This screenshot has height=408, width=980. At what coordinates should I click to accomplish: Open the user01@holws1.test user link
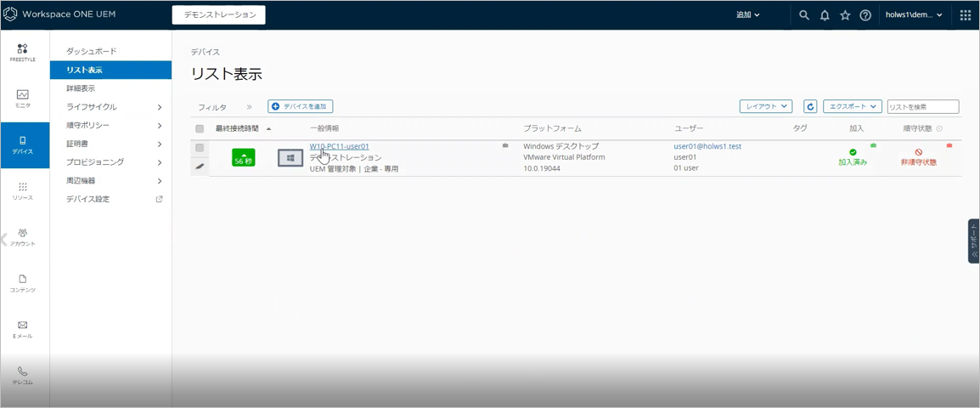click(x=707, y=146)
